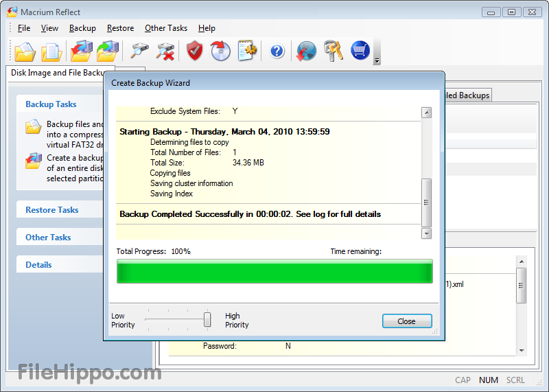This screenshot has width=549, height=392.
Task: Switch to Disk Image and File Backup tab
Action: (58, 73)
